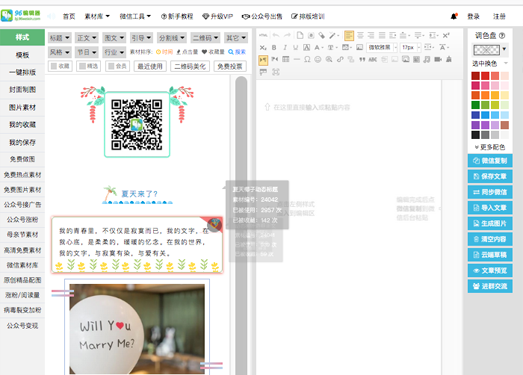Click the fullscreen expand icon
This screenshot has width=523, height=375.
click(x=276, y=72)
